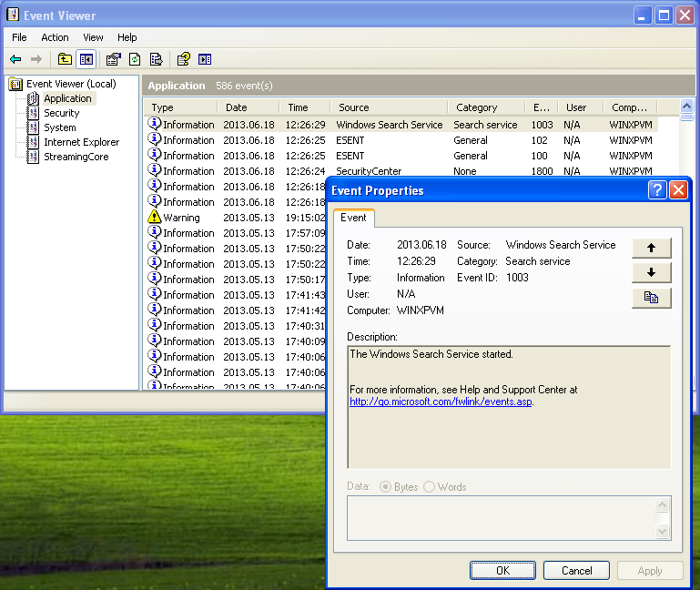
Task: Click info icon of Windows Search Service row
Action: point(154,124)
